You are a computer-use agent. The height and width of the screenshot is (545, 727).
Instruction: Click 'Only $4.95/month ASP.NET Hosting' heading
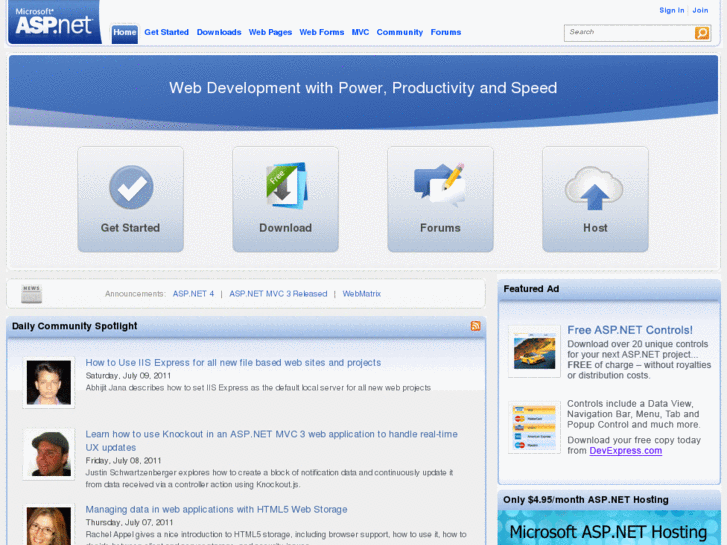[586, 500]
